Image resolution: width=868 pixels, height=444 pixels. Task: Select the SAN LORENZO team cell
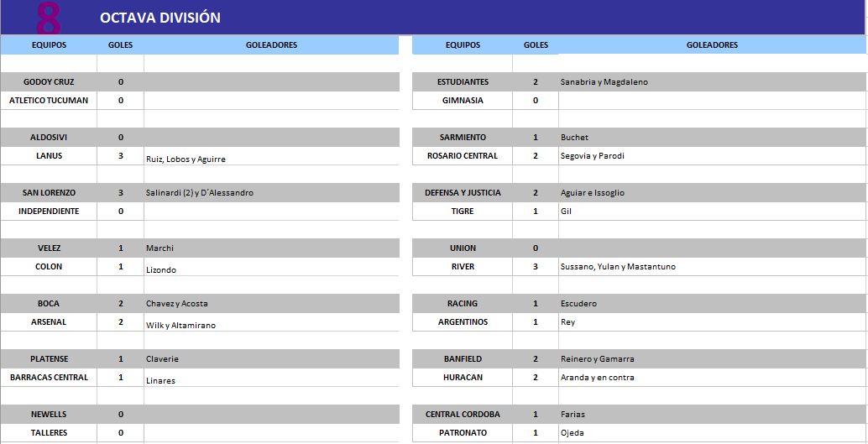click(x=49, y=193)
